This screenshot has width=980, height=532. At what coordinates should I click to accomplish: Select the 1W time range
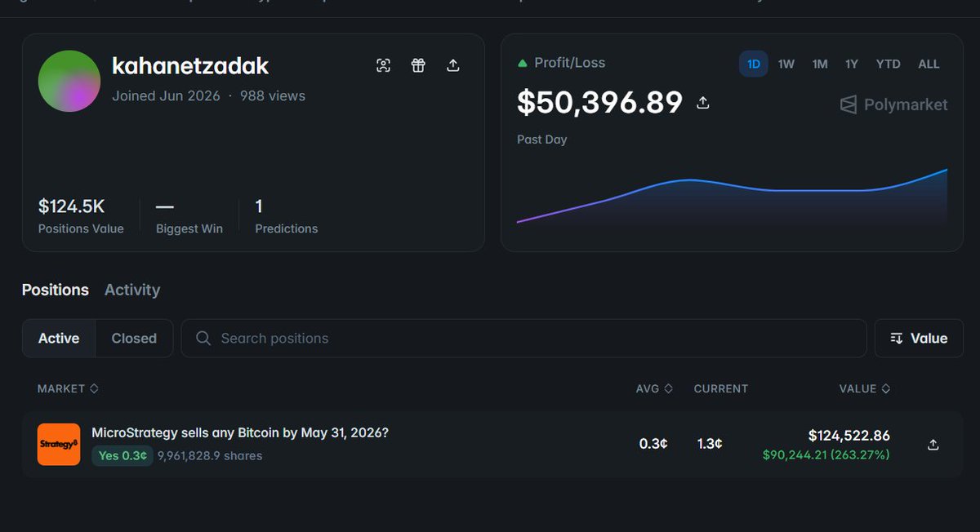(786, 64)
